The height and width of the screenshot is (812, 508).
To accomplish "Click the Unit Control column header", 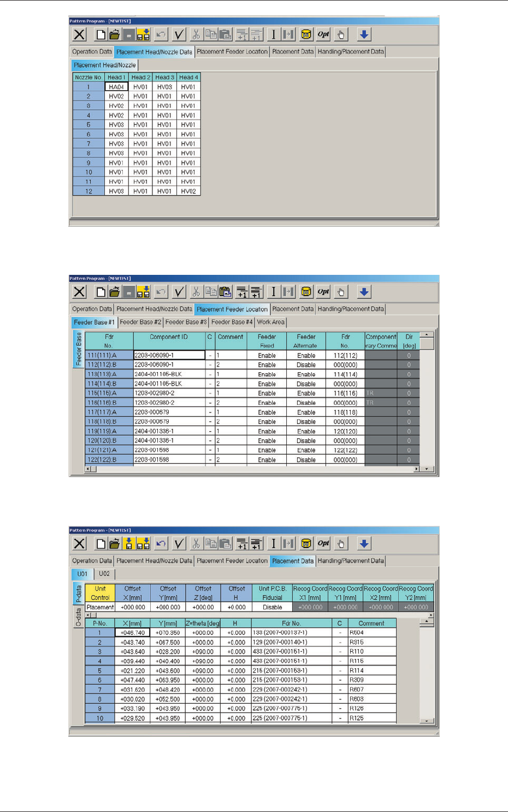I will point(100,593).
